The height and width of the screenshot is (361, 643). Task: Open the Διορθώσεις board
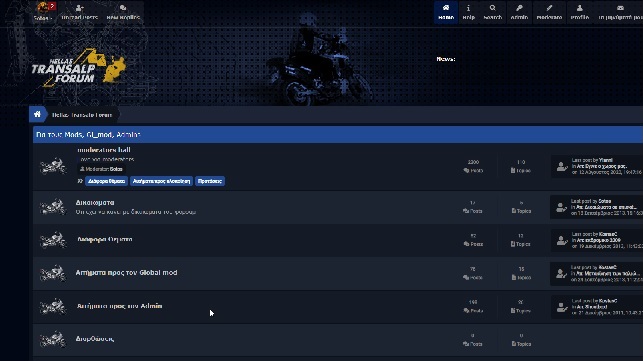95,339
